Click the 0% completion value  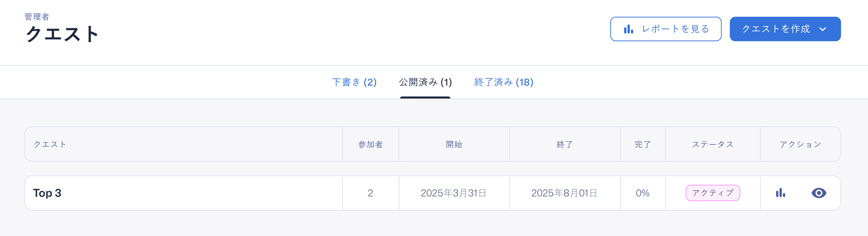pos(642,193)
